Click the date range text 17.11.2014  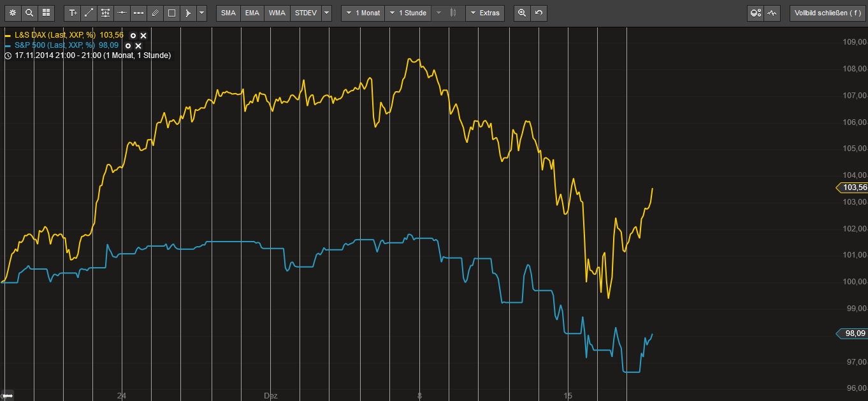pos(92,55)
